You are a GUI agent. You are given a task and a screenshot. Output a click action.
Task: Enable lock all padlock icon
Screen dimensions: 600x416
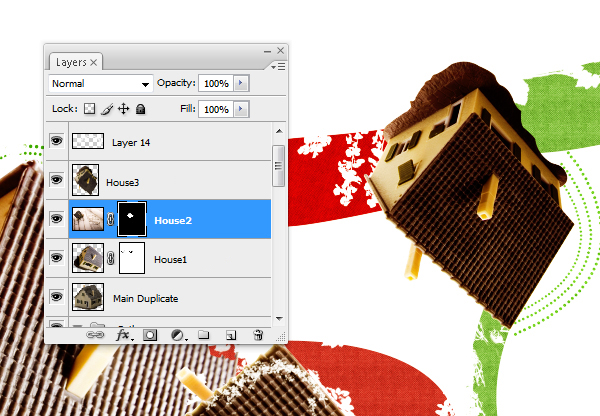click(140, 109)
